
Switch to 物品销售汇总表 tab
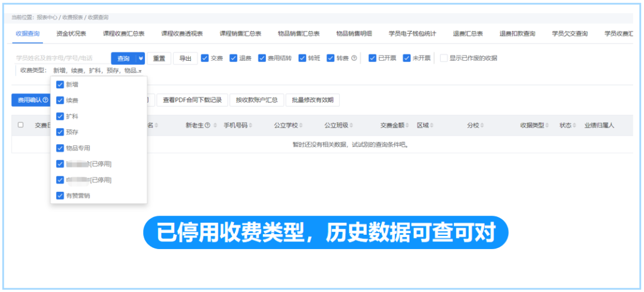299,34
